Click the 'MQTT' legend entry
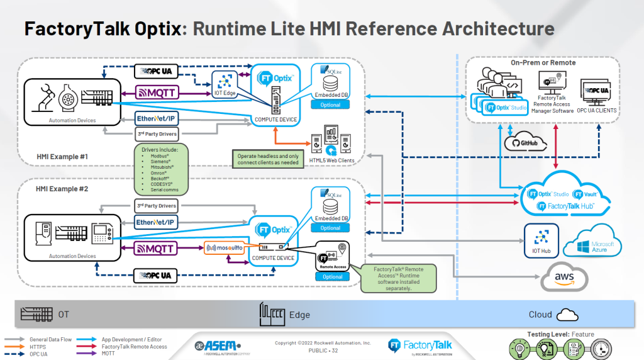Screen dimensions: 644x360 [x=108, y=354]
